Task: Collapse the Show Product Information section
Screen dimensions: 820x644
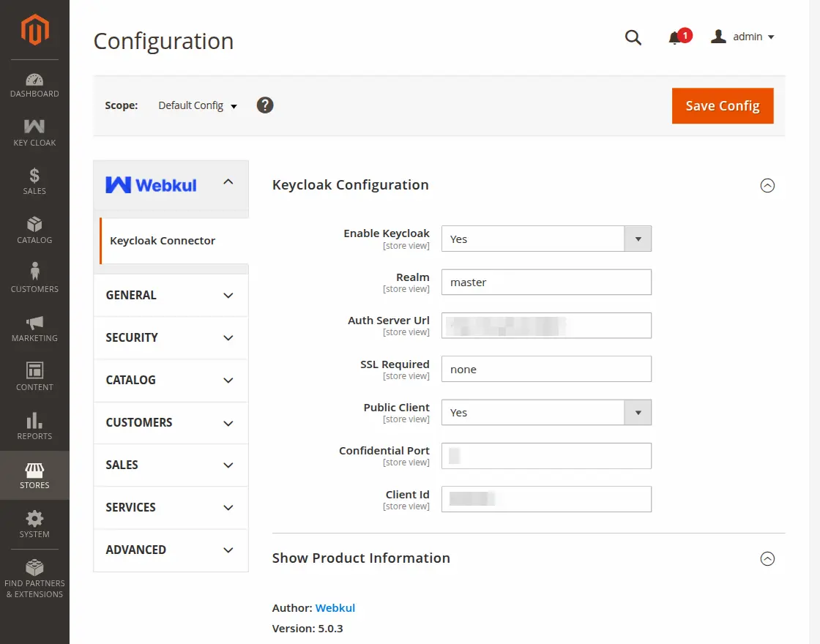Action: point(767,559)
